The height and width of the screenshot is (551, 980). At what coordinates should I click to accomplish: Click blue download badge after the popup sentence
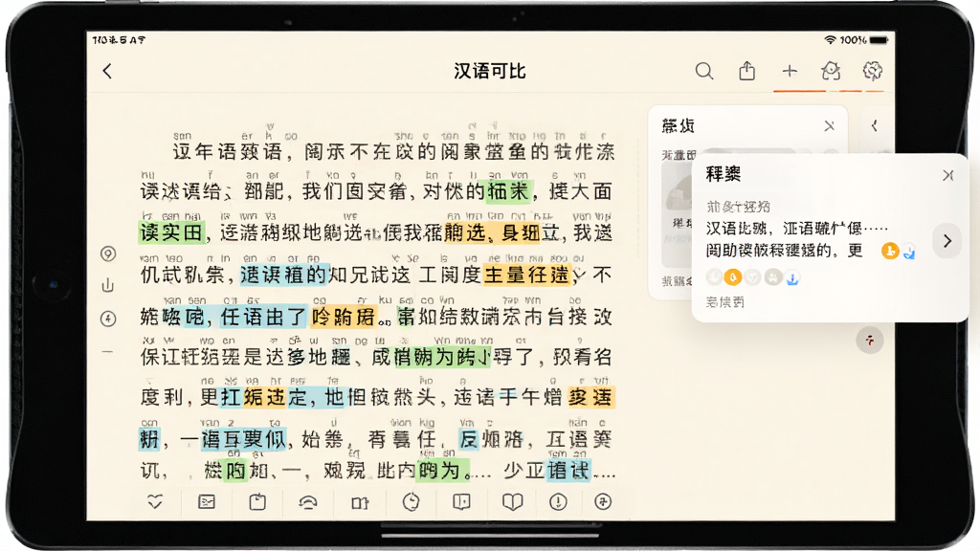pos(909,252)
